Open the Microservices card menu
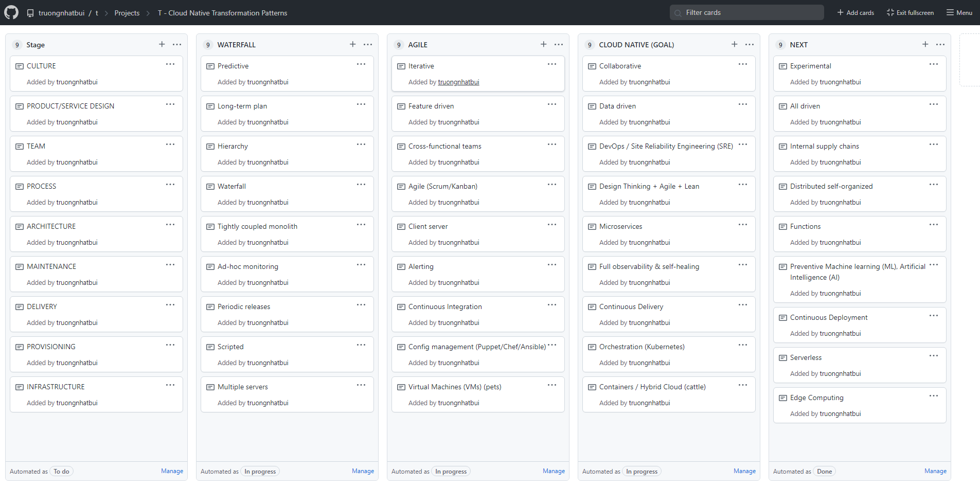The image size is (980, 488). click(x=743, y=225)
